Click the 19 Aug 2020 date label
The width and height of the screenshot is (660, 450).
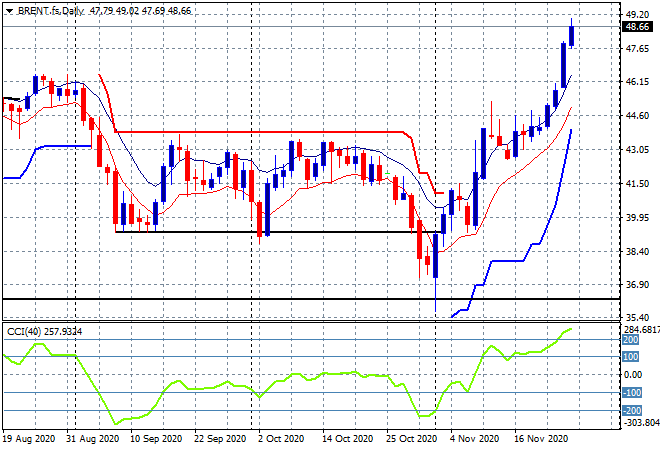tap(29, 439)
